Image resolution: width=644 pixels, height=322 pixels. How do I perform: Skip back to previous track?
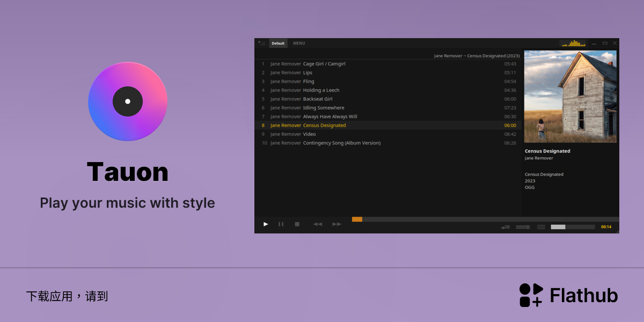pos(318,224)
